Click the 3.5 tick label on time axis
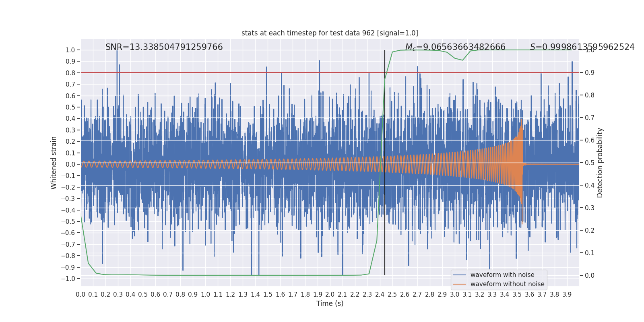This screenshot has width=644, height=322. (517, 295)
